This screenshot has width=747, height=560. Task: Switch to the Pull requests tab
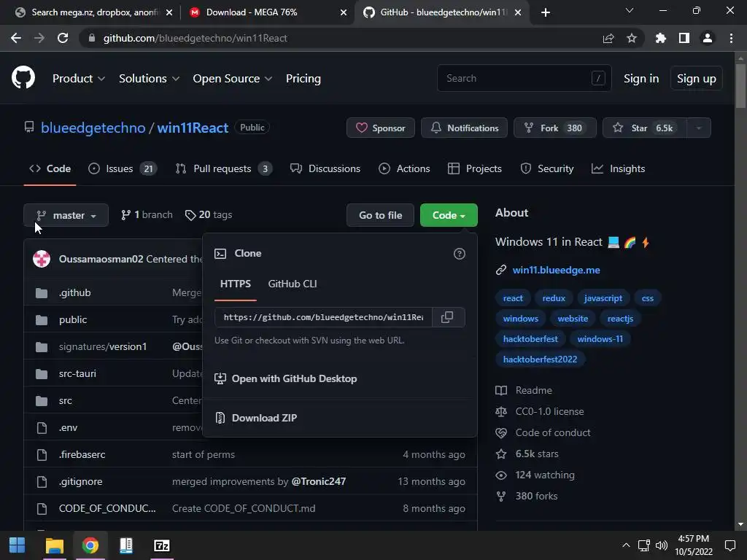click(x=223, y=168)
